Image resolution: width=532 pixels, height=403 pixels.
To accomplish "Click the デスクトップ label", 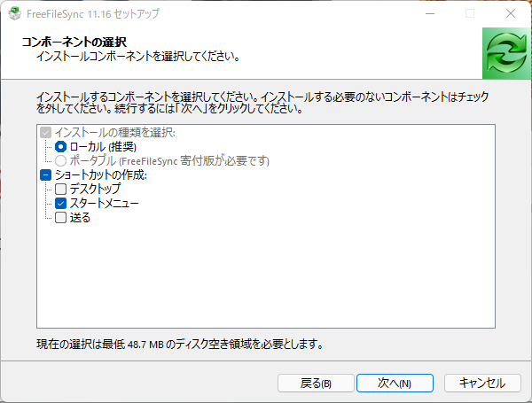I will click(96, 189).
